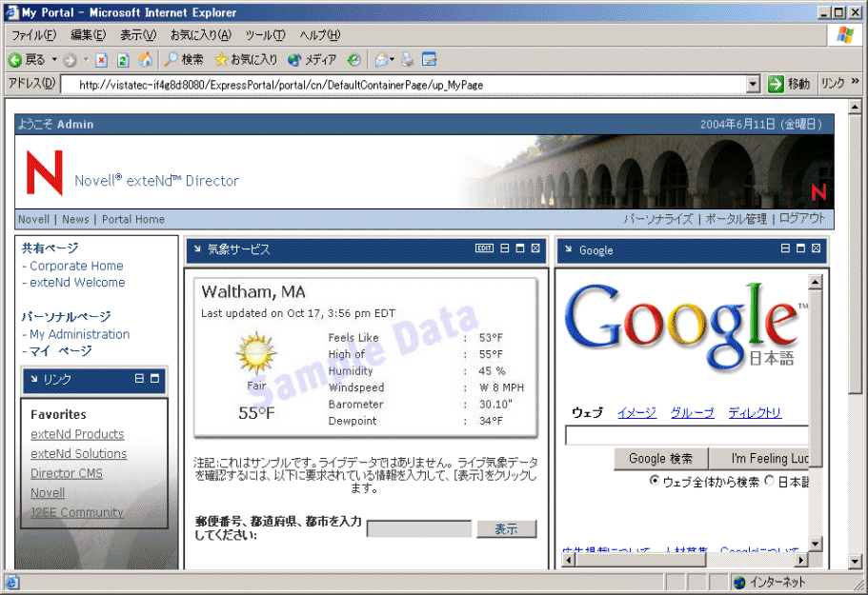Click the Google 検索 button
The width and height of the screenshot is (868, 595).
[661, 459]
